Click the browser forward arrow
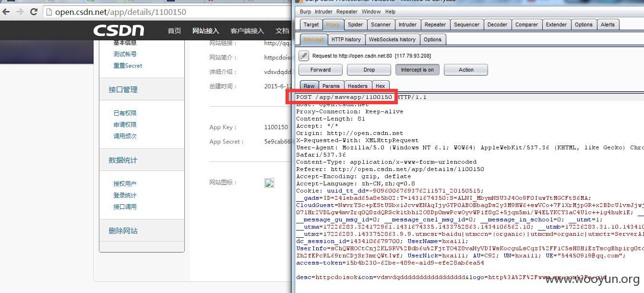This screenshot has width=644, height=293. click(x=20, y=12)
